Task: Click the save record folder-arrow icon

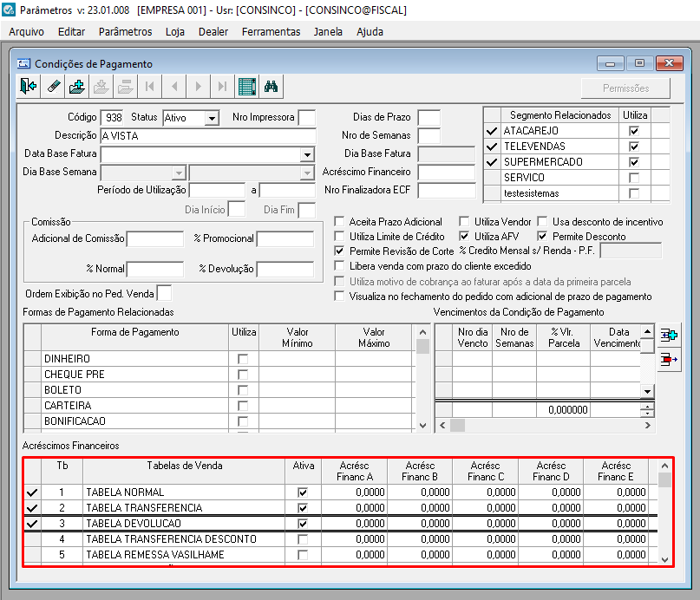Action: (101, 86)
